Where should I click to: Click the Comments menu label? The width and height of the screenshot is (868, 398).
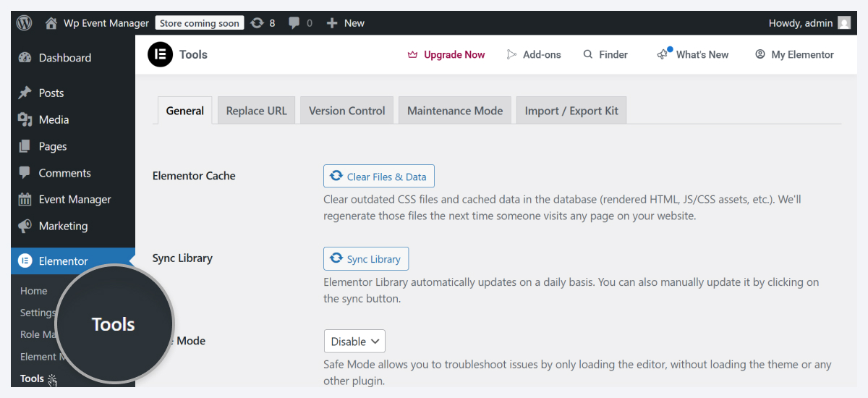(x=65, y=173)
